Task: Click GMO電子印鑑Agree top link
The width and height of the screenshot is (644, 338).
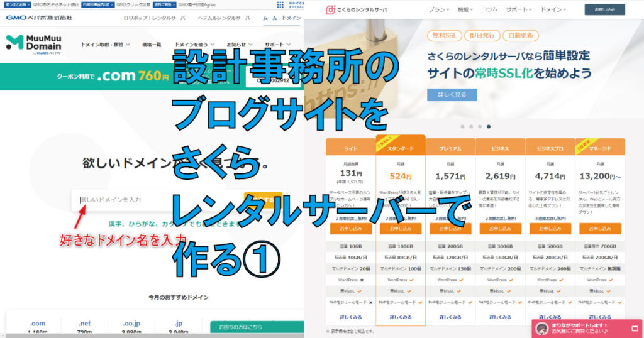Action: (x=197, y=4)
